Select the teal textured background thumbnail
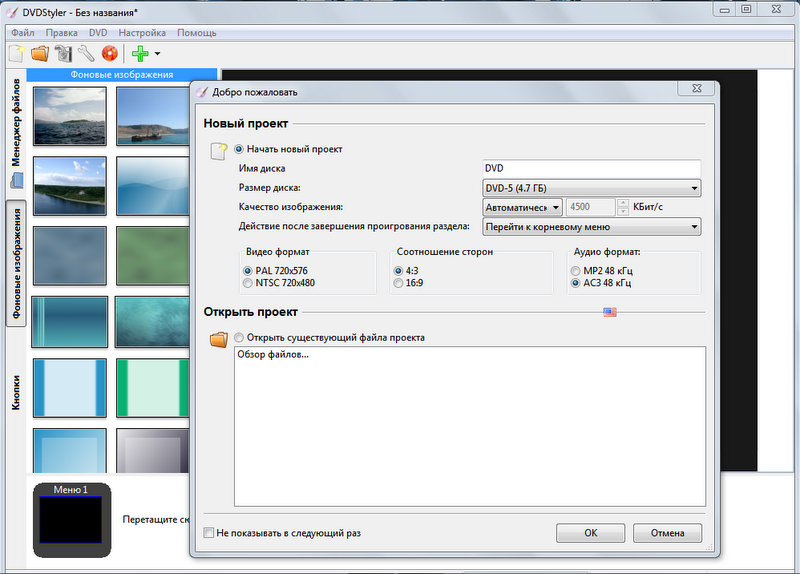Viewport: 800px width, 574px height. pos(153,322)
